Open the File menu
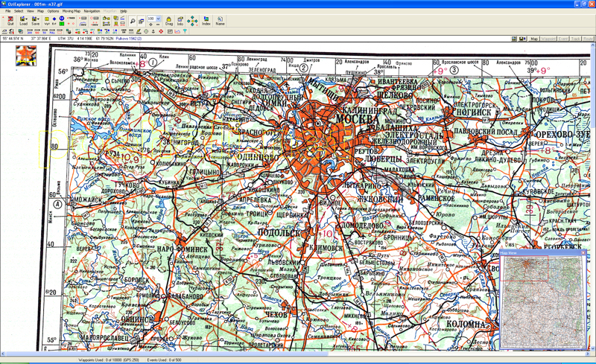The height and width of the screenshot is (364, 596). (8, 11)
